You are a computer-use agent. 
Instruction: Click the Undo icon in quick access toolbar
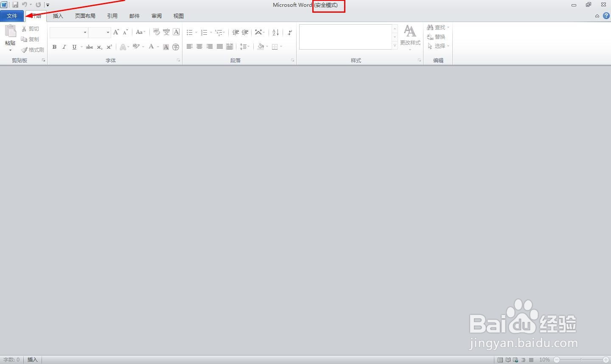25,5
